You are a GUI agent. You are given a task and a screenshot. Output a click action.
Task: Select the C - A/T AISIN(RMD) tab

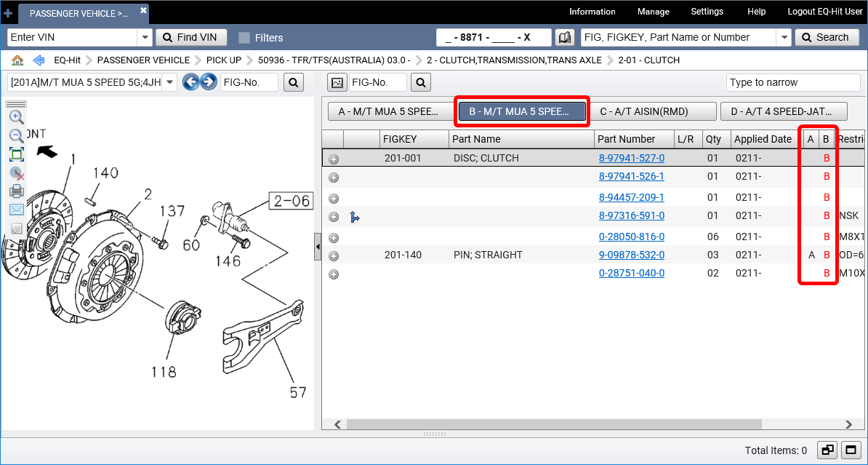click(x=653, y=111)
